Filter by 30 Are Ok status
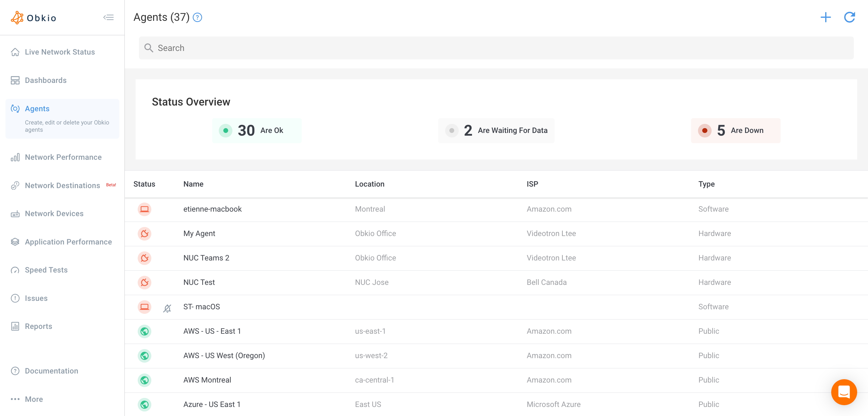Screen dimensions: 868x416 (x=257, y=131)
